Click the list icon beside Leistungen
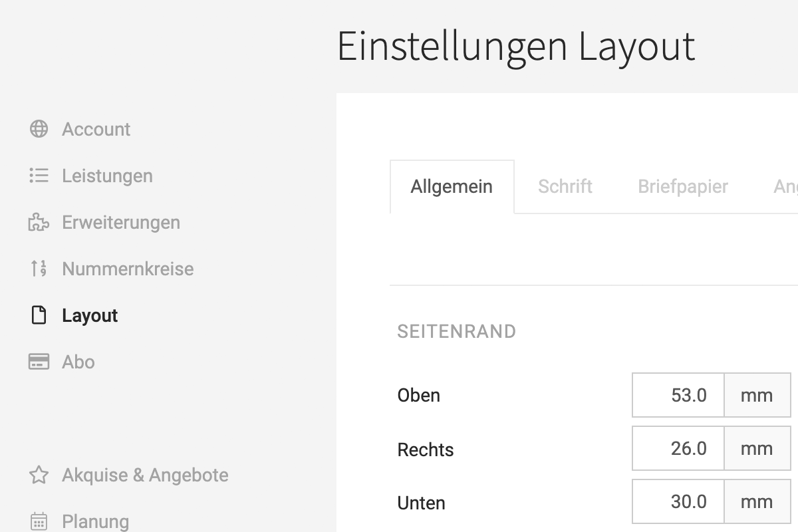798x532 pixels. [39, 176]
